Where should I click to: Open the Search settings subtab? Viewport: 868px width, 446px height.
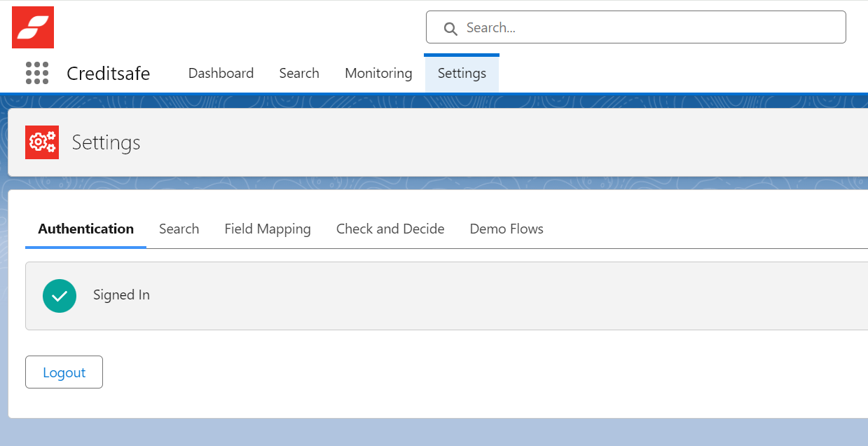(179, 229)
